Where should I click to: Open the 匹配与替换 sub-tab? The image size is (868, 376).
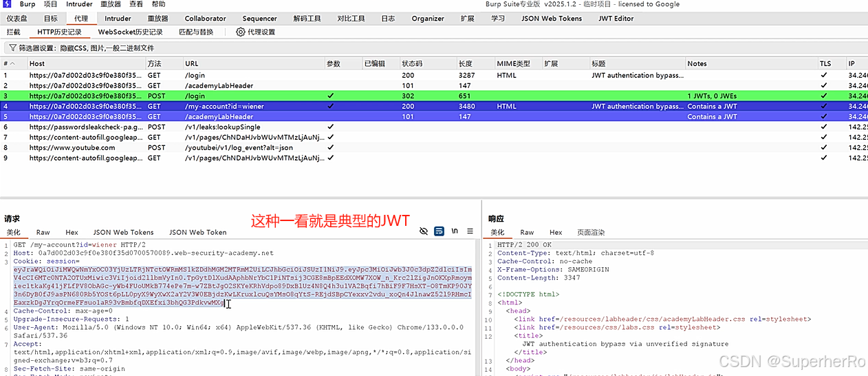196,32
